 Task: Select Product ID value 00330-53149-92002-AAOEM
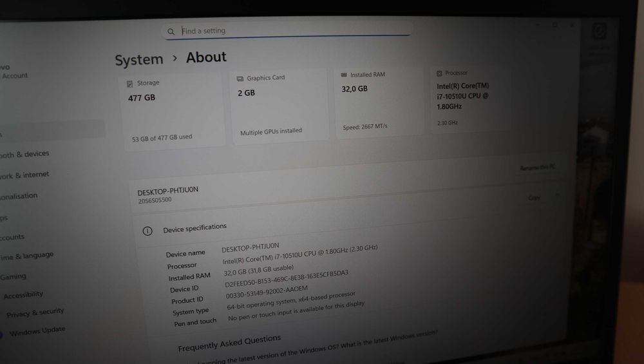point(266,292)
